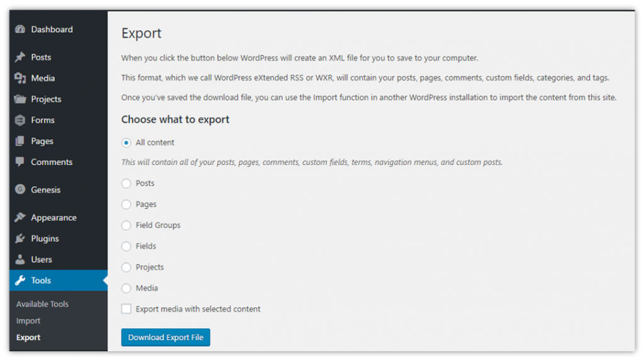Open the Available Tools submenu link
Viewport: 644px width, 362px height.
tap(42, 304)
